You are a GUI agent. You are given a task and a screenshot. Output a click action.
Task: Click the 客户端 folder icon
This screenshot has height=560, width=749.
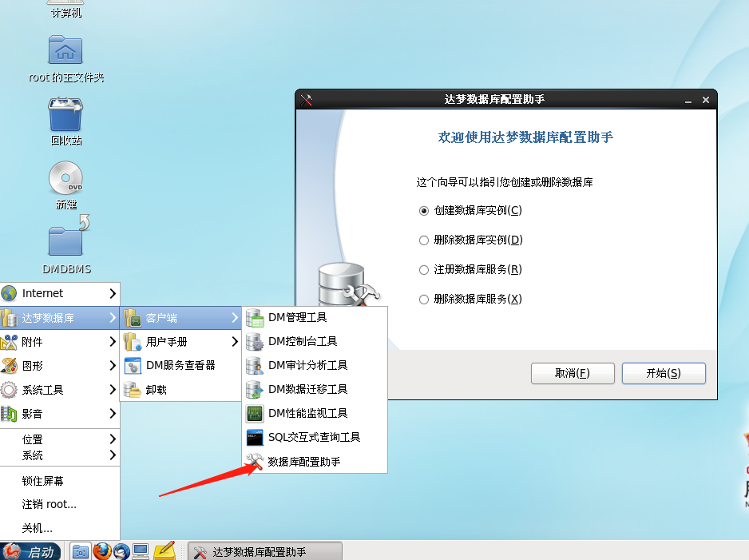pos(133,318)
